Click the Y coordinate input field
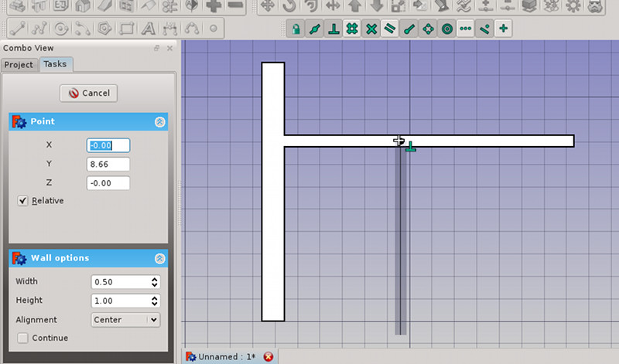The width and height of the screenshot is (619, 364). 108,164
